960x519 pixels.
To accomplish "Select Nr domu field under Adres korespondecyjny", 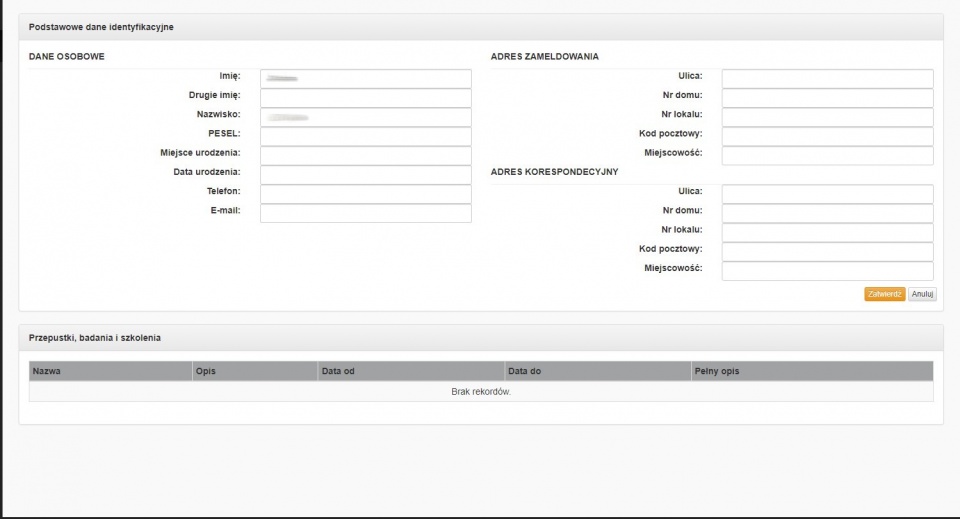I will (x=828, y=213).
